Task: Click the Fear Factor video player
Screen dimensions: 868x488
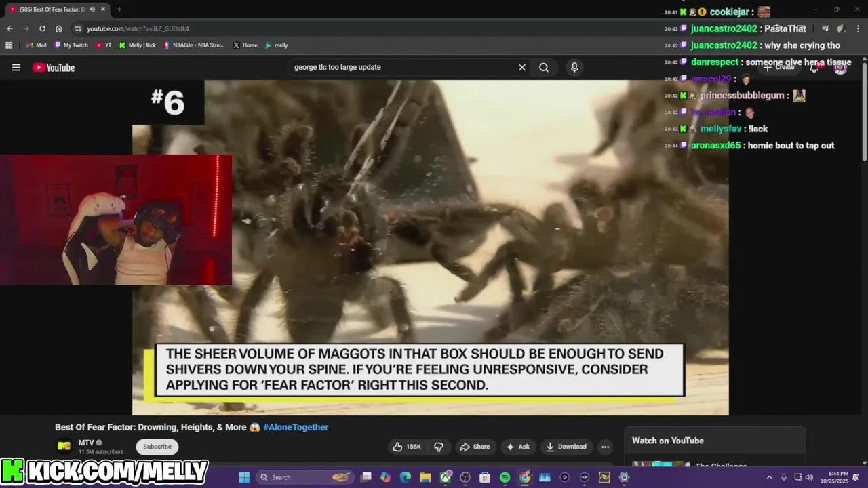Action: 431,247
